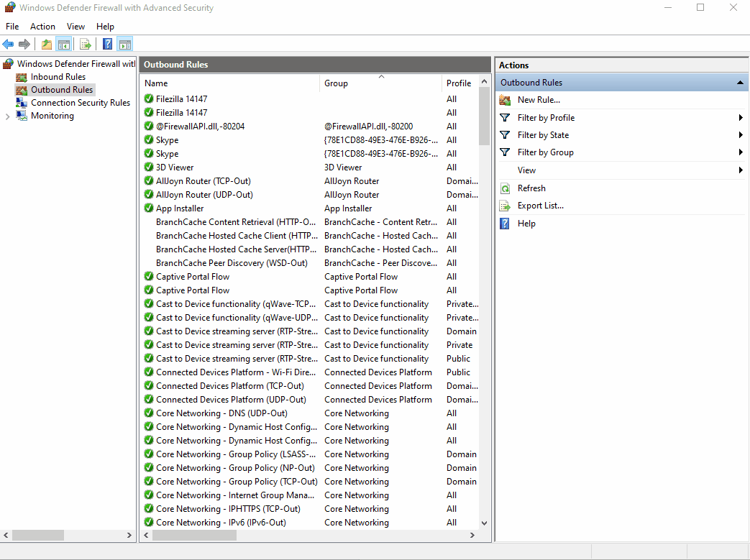
Task: Click the blue Help toolbar icon
Action: pos(107,45)
